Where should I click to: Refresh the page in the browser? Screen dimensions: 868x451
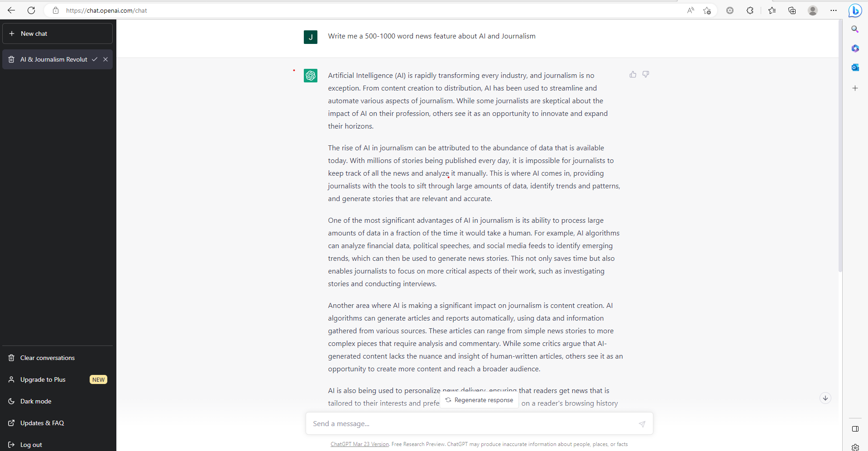click(x=31, y=10)
